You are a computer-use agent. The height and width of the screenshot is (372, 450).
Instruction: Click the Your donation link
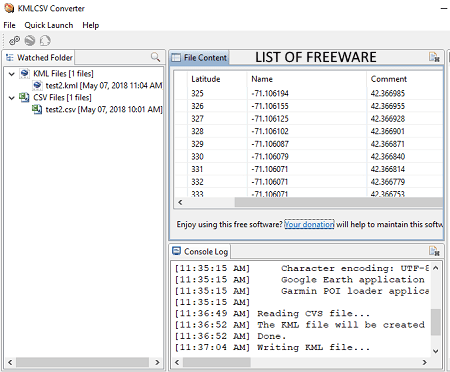pos(309,224)
